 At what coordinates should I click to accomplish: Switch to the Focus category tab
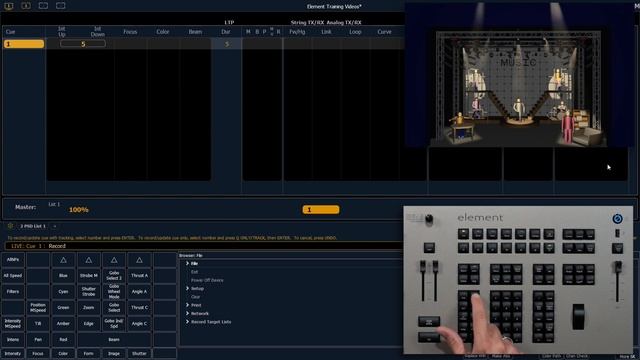point(38,353)
